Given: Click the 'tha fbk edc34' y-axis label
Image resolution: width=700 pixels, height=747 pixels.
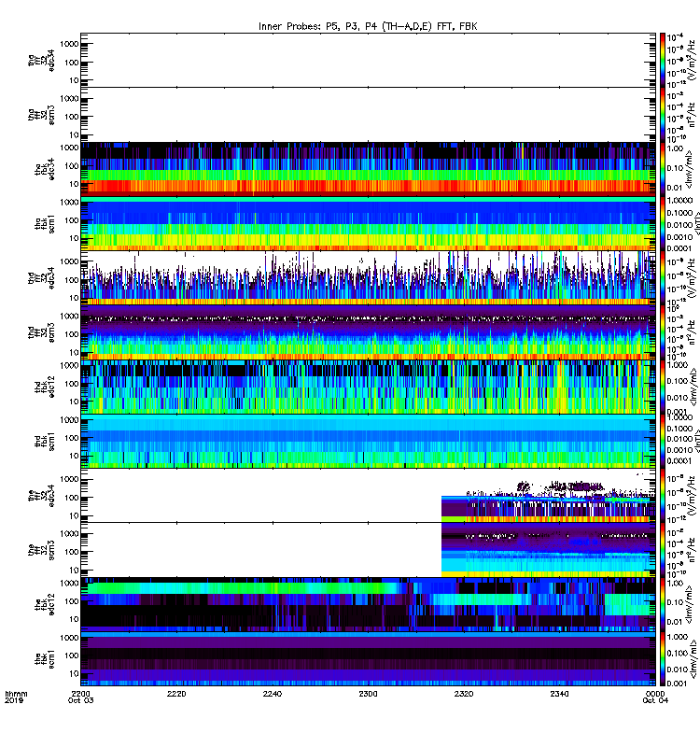Looking at the screenshot, I should click(45, 170).
